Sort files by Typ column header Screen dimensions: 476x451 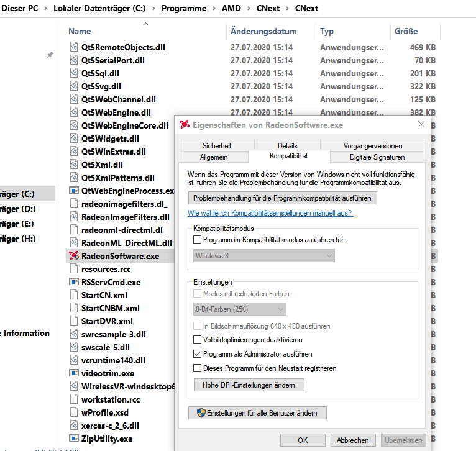(327, 31)
